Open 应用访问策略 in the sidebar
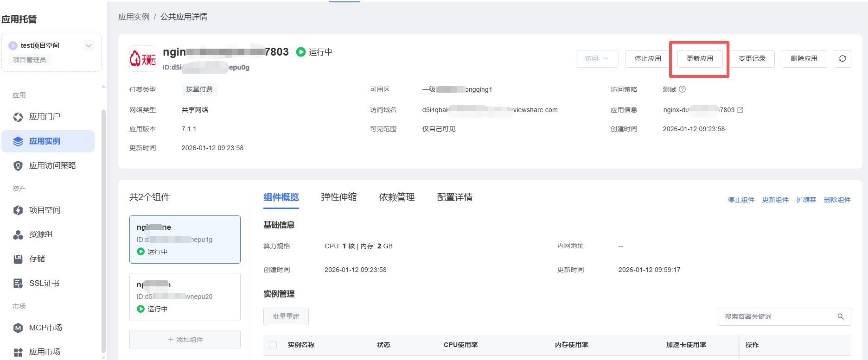 (x=52, y=166)
